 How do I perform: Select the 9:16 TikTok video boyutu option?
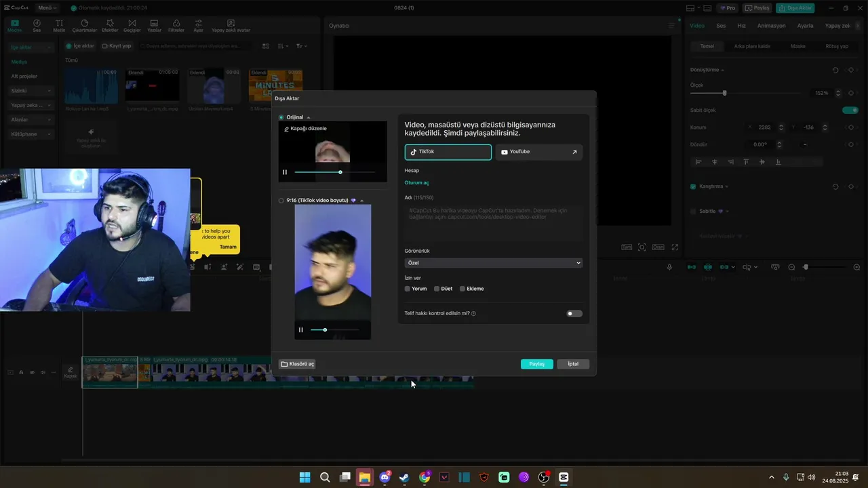pos(281,201)
